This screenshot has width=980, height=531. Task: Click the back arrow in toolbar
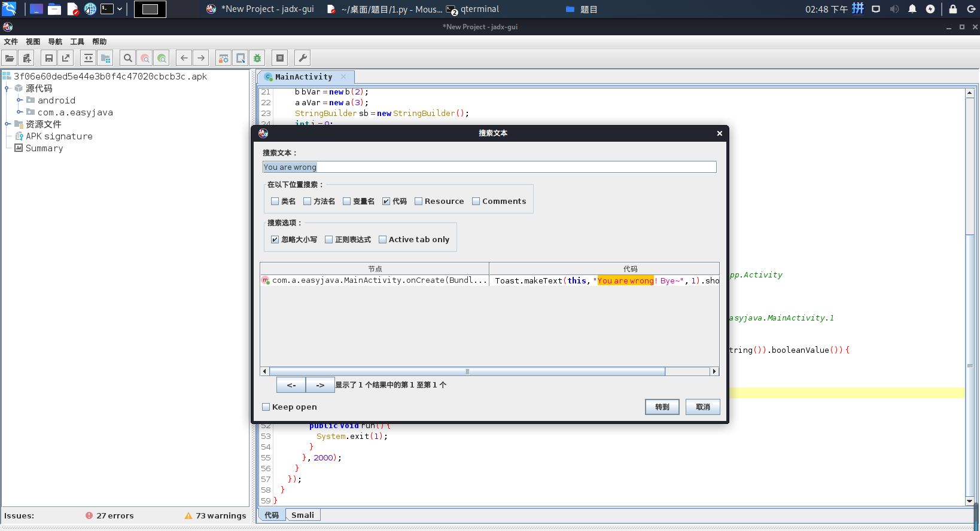(184, 58)
